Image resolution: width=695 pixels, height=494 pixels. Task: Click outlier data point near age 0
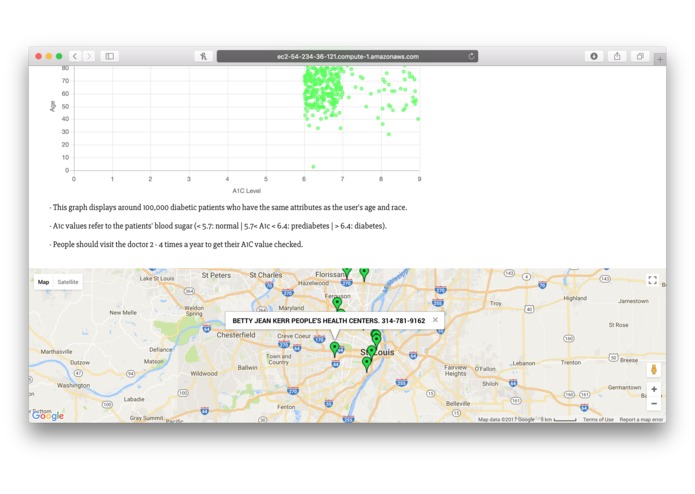pyautogui.click(x=313, y=167)
